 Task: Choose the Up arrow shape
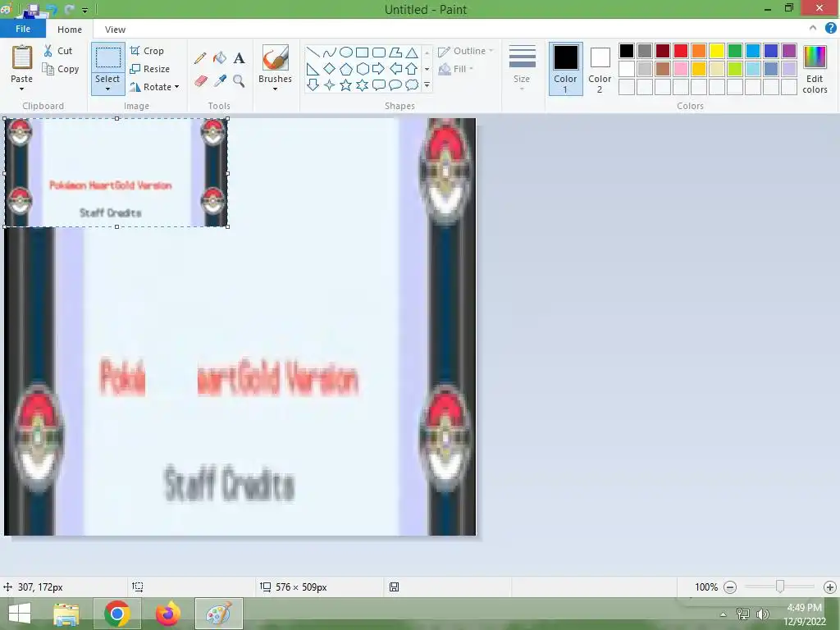(412, 69)
